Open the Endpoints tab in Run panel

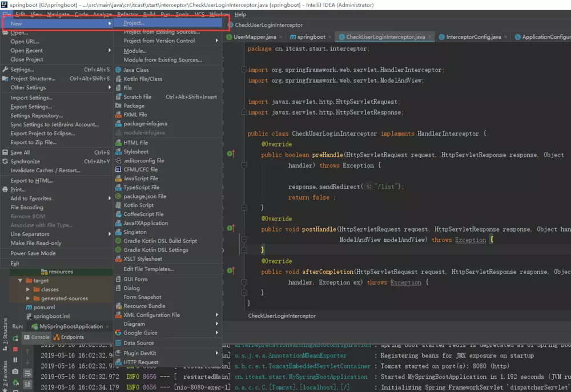69,337
